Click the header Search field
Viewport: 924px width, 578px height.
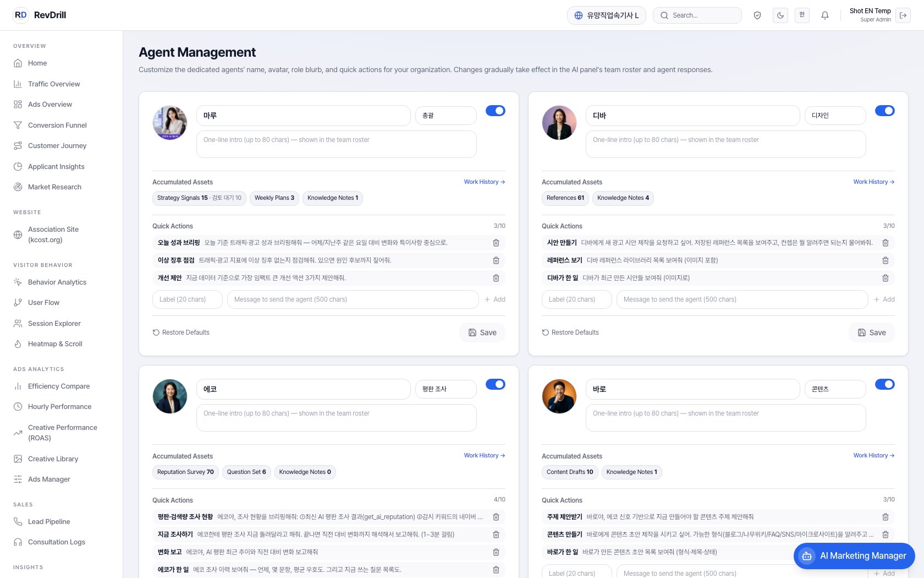point(697,15)
